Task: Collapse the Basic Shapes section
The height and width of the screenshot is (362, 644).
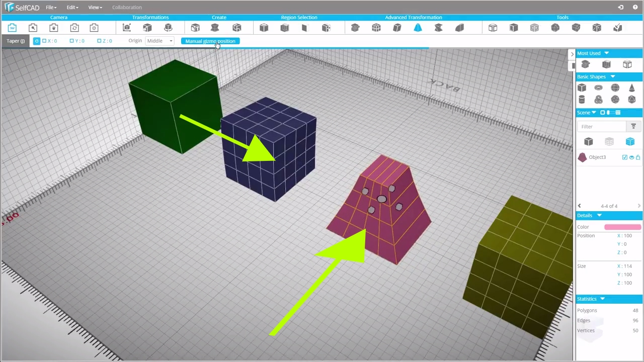Action: [x=612, y=76]
